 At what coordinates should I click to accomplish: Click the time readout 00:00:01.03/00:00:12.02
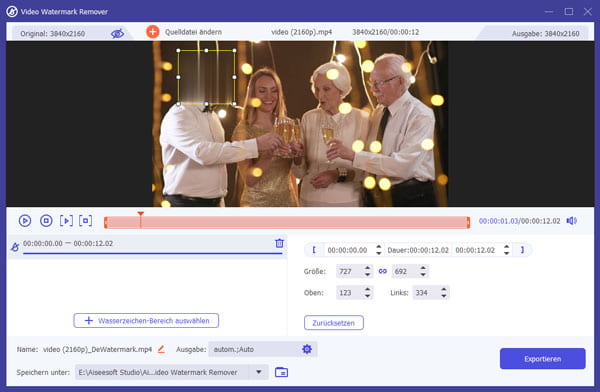click(519, 221)
